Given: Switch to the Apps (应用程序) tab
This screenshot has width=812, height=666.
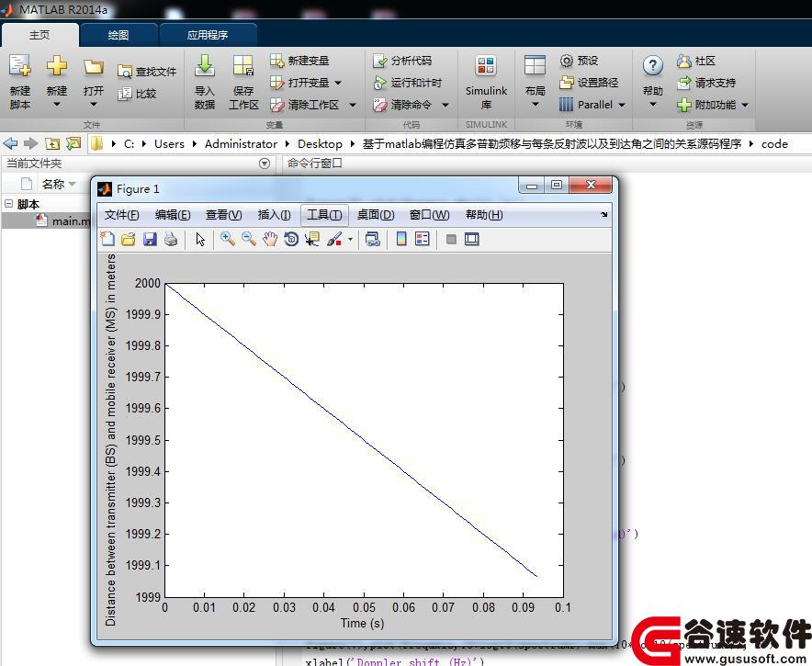Looking at the screenshot, I should tap(208, 35).
